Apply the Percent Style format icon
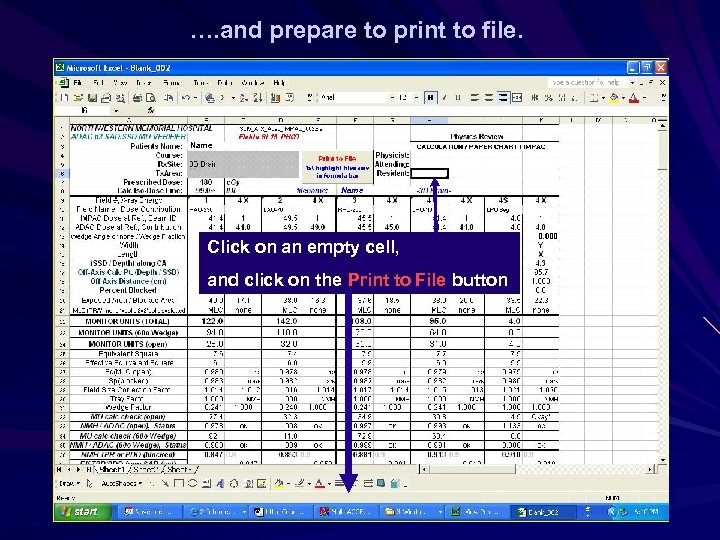This screenshot has height=540, width=720. tap(548, 97)
